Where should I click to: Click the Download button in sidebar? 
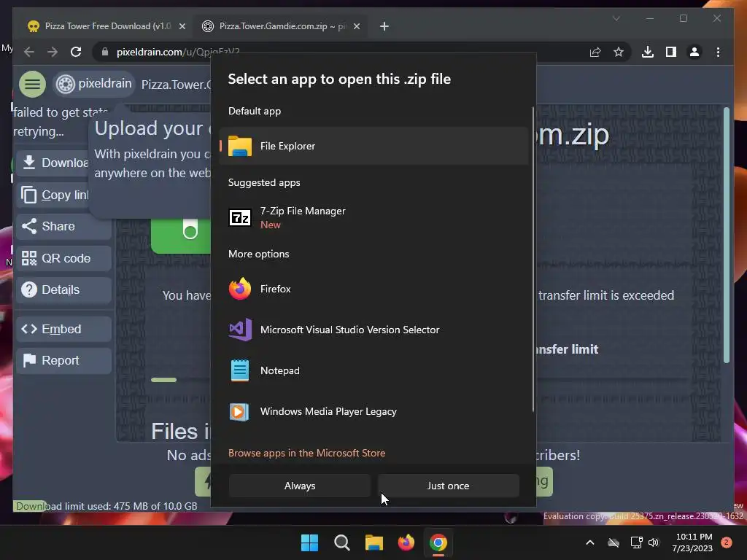53,163
